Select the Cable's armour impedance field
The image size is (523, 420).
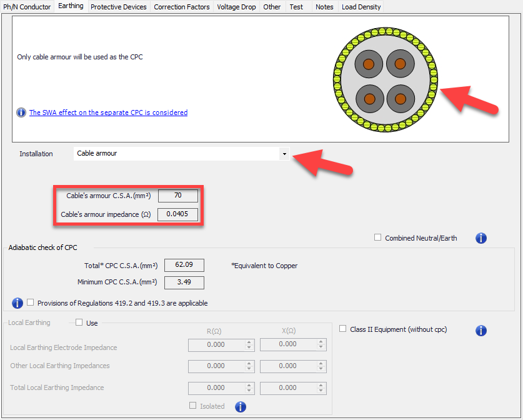pos(178,214)
